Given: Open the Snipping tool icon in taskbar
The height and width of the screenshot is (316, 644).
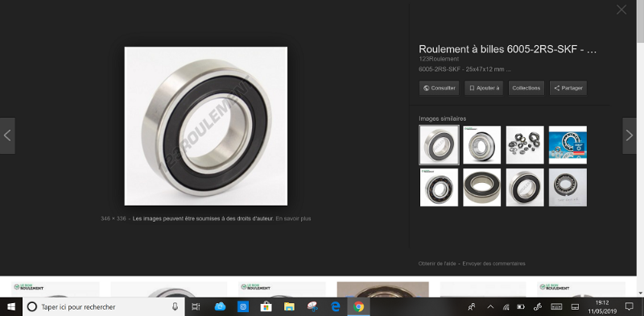Looking at the screenshot, I should click(x=312, y=306).
